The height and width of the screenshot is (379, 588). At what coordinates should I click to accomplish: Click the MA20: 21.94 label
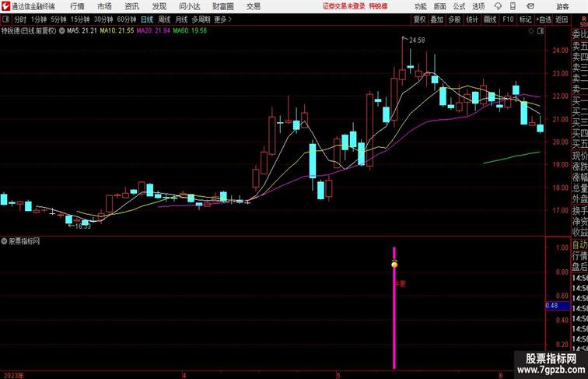click(153, 31)
